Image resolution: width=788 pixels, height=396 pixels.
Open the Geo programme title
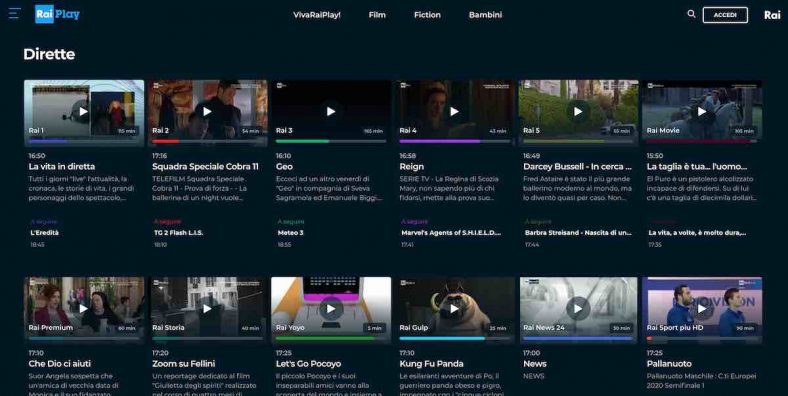(284, 166)
